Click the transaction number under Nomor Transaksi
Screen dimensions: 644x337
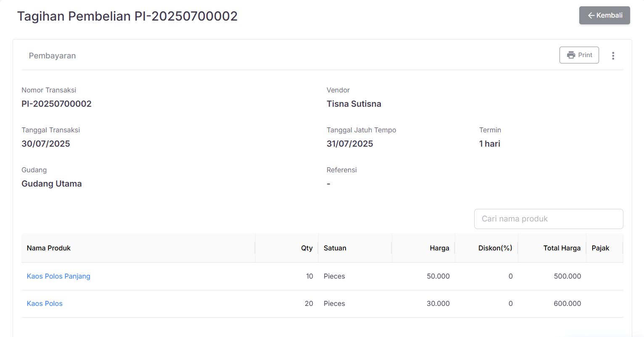56,104
